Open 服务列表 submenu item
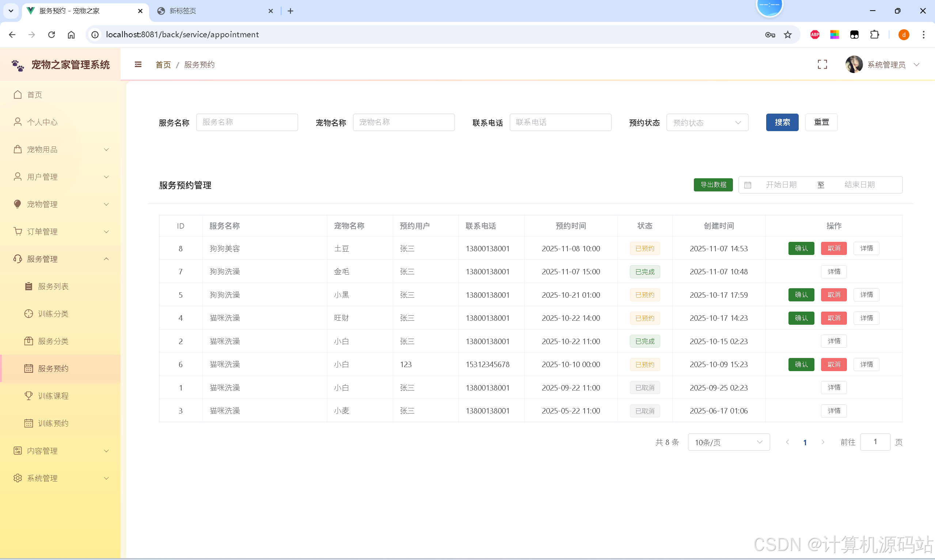The width and height of the screenshot is (935, 560). click(x=60, y=286)
